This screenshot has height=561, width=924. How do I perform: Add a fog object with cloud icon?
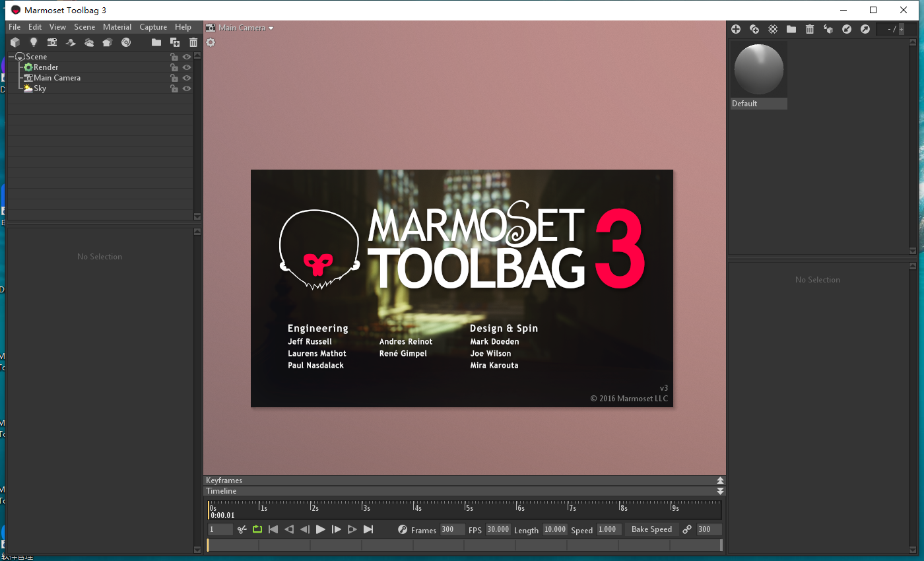pyautogui.click(x=89, y=42)
